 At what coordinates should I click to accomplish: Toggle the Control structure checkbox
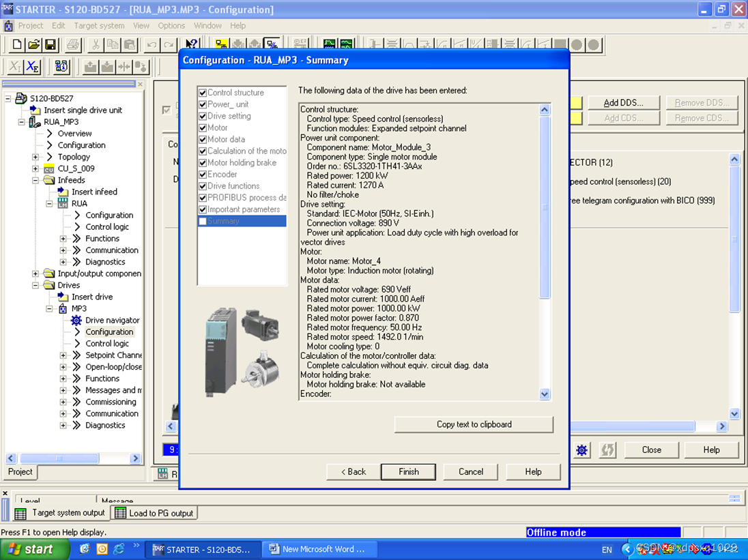coord(203,93)
